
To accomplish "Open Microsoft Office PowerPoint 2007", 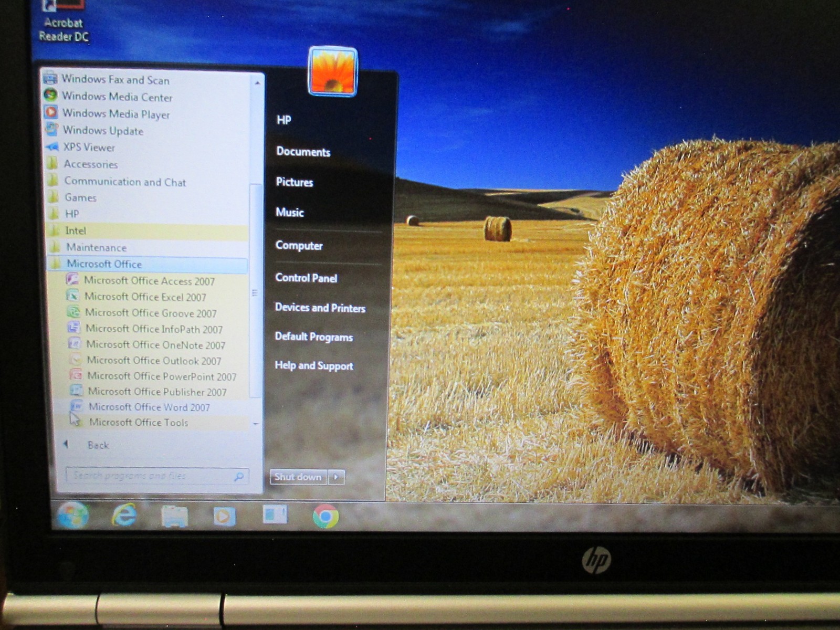I will coord(153,376).
